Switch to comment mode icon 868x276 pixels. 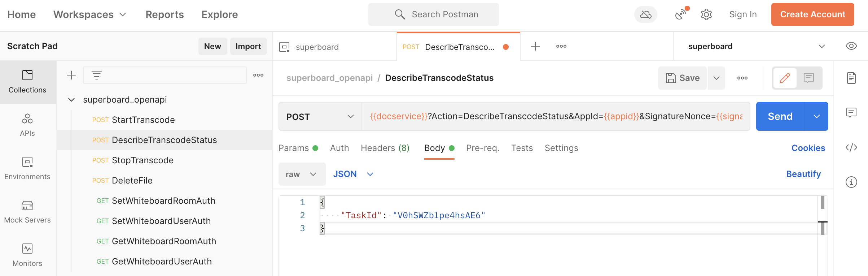809,78
